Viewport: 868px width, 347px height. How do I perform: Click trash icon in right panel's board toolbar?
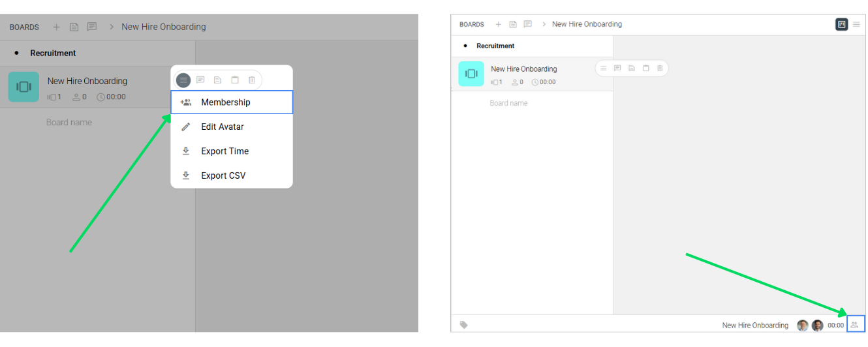[660, 68]
